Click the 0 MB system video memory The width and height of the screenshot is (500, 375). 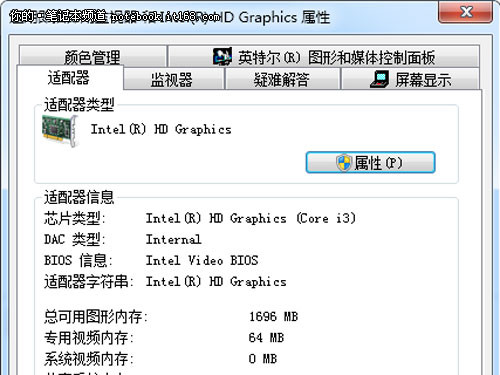tap(263, 359)
